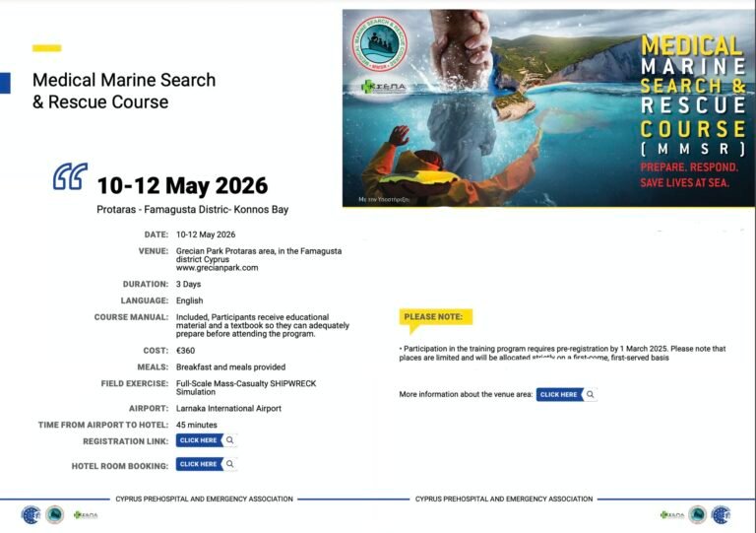
Task: Click the pre-registration by 1 March 2025 note
Action: click(x=562, y=353)
